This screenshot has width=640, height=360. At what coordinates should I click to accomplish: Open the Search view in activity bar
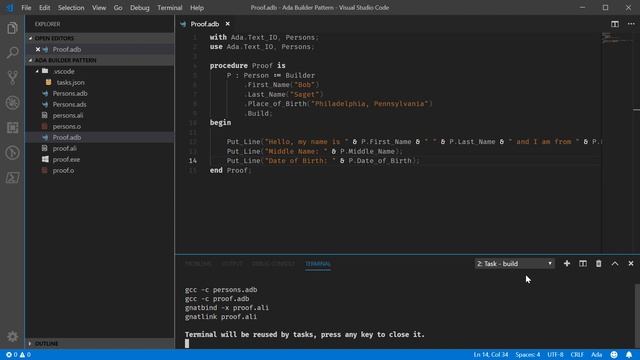click(x=12, y=53)
